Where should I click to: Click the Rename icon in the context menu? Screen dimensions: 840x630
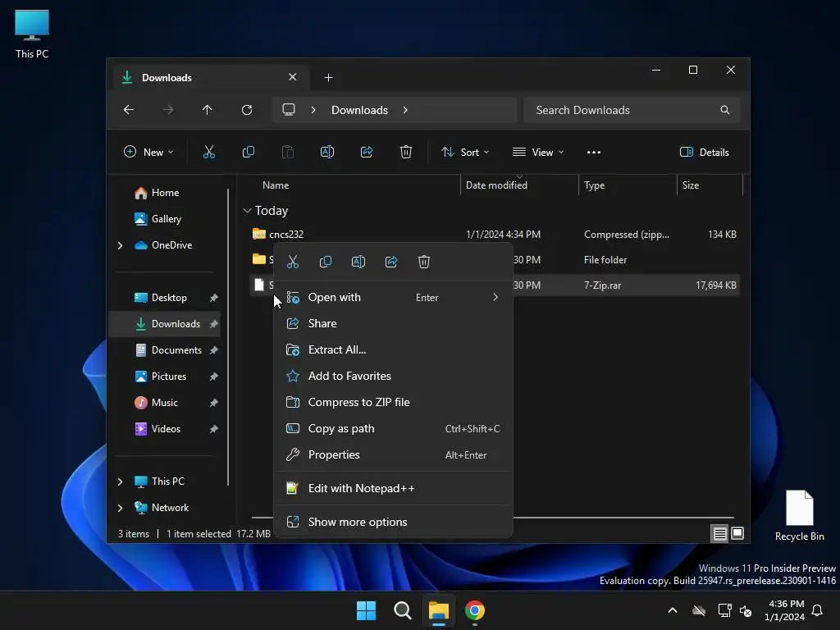[x=358, y=262]
